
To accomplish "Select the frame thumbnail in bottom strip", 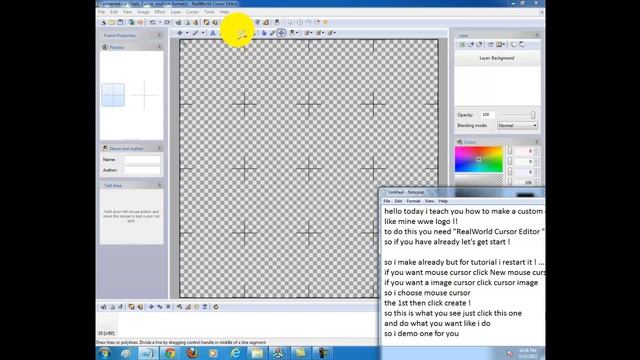I will [x=107, y=324].
